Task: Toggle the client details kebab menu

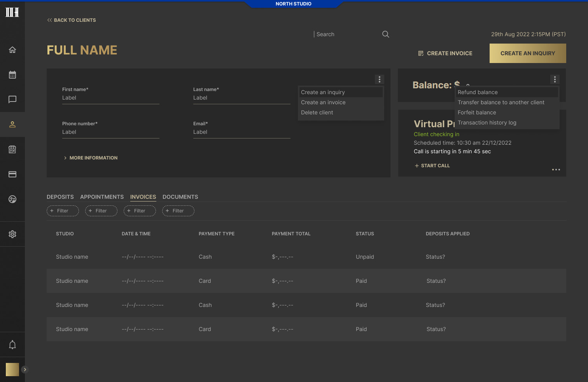Action: (x=380, y=79)
